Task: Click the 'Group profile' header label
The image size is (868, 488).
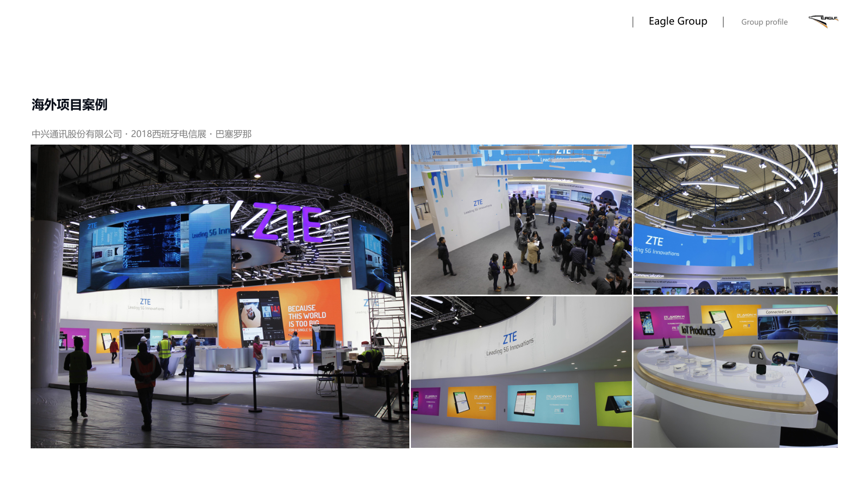Action: 764,22
